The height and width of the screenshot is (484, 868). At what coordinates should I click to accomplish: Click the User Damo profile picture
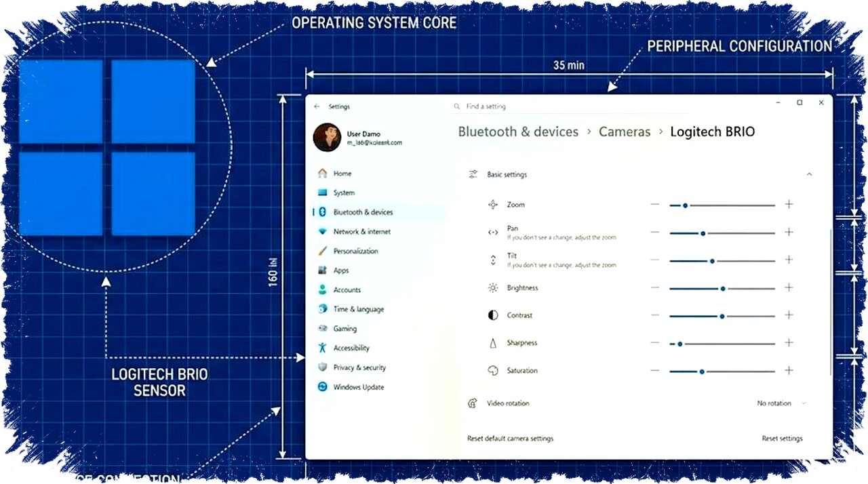[326, 137]
